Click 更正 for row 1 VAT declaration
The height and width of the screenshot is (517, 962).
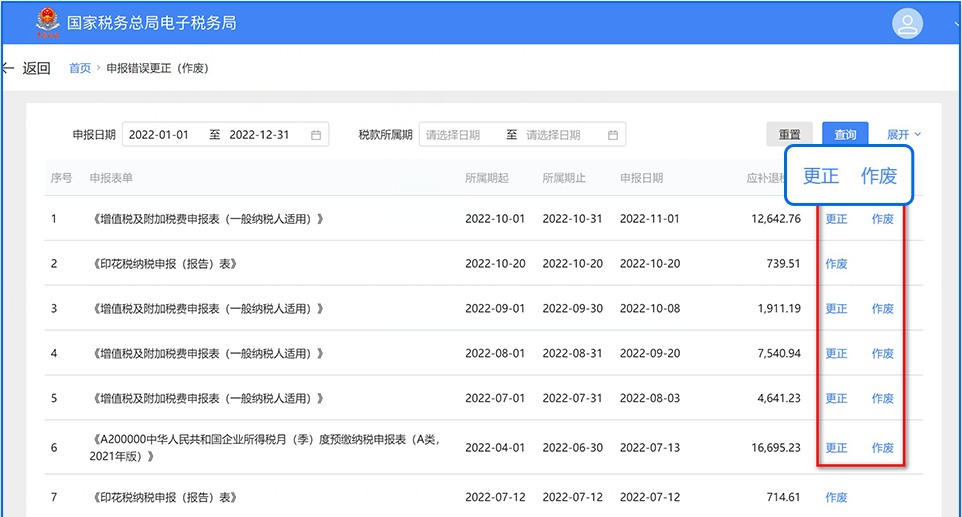(x=836, y=219)
